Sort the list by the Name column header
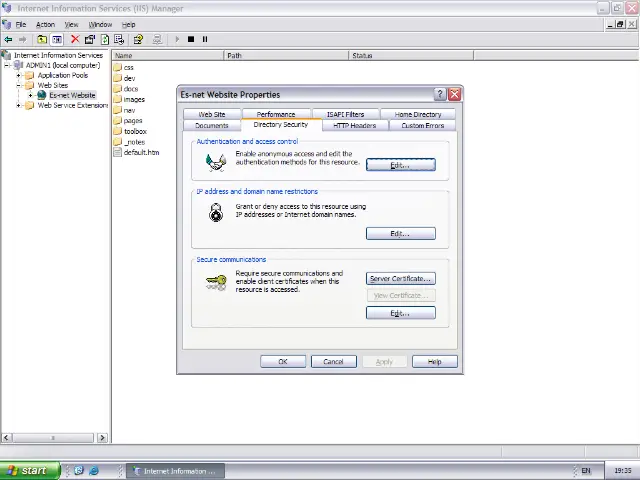The height and width of the screenshot is (480, 640). coord(168,55)
